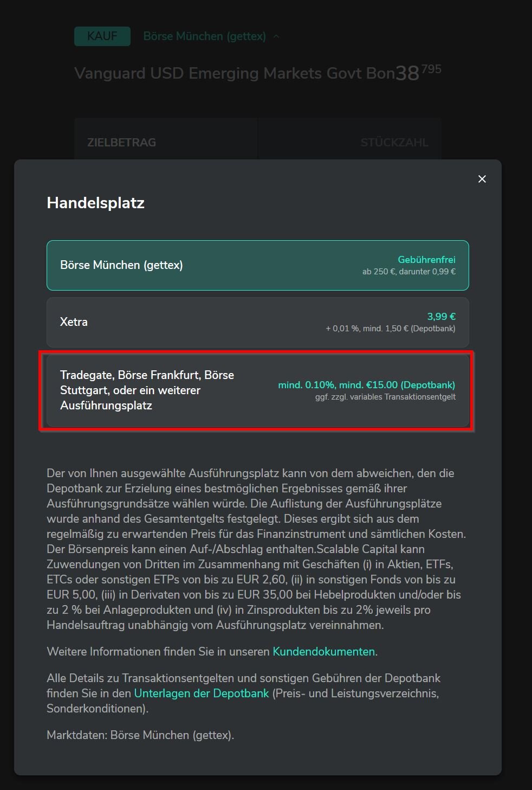Click the Vanguard USD Emerging Markets title

click(x=234, y=73)
